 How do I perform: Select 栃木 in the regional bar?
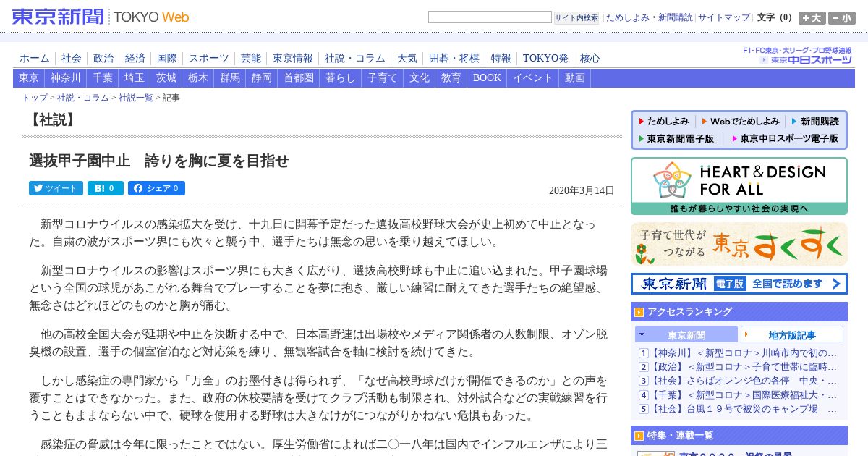tap(198, 78)
